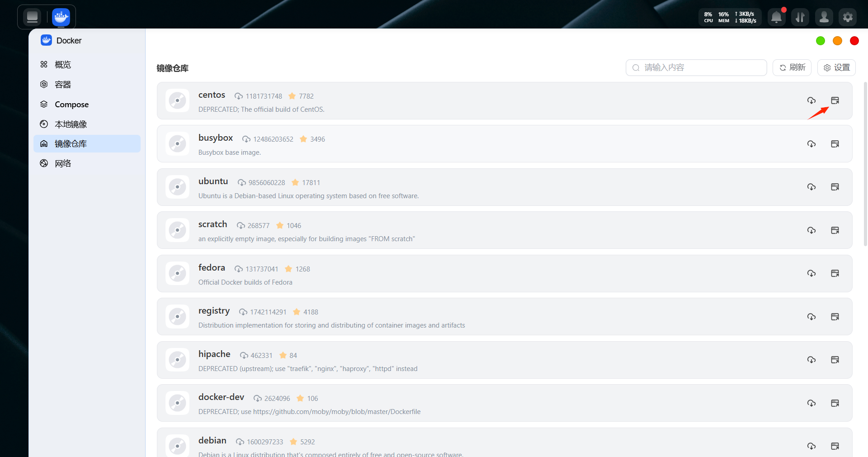Open the details icon for debian
This screenshot has width=868, height=457.
click(835, 446)
